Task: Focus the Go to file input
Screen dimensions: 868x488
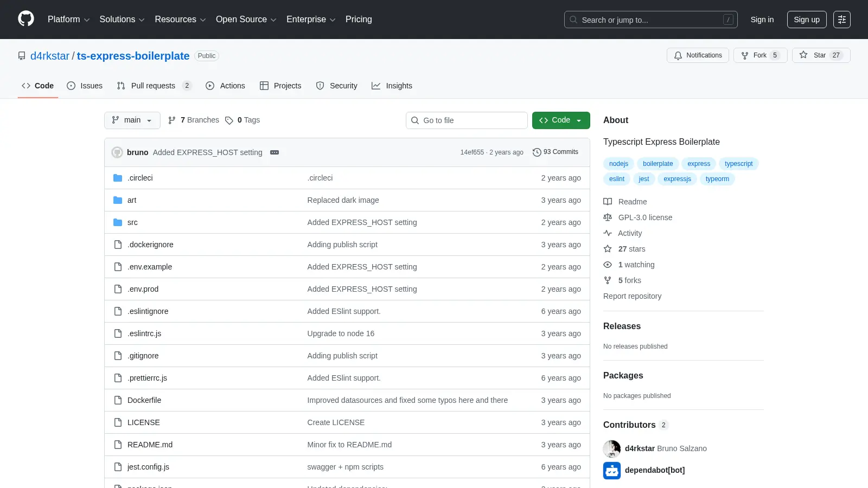Action: click(467, 120)
